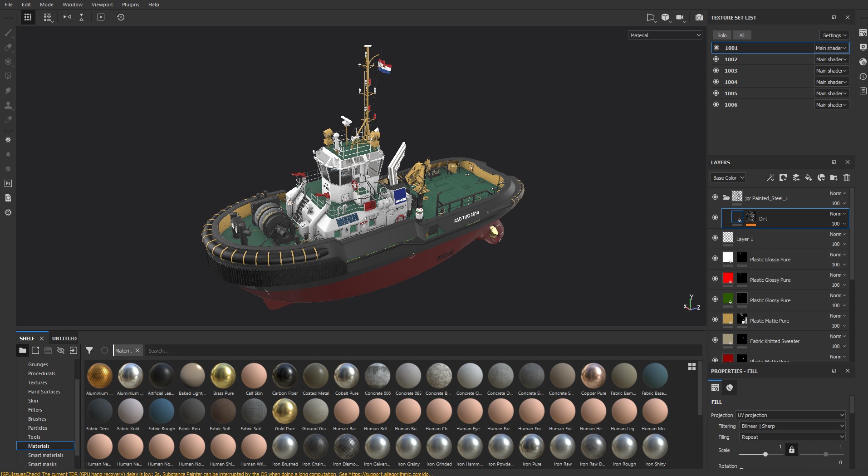Adjust the Scale slider handle
The height and width of the screenshot is (476, 868).
(765, 454)
